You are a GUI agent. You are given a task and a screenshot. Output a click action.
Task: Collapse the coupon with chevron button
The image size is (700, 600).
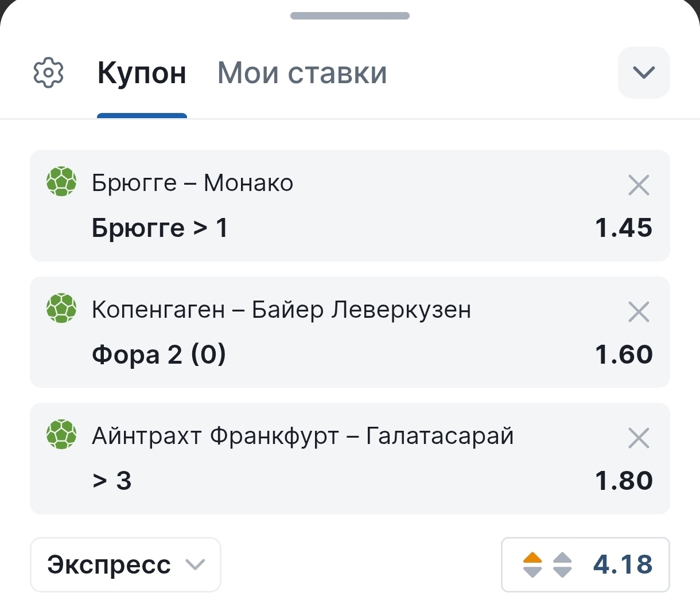click(644, 72)
